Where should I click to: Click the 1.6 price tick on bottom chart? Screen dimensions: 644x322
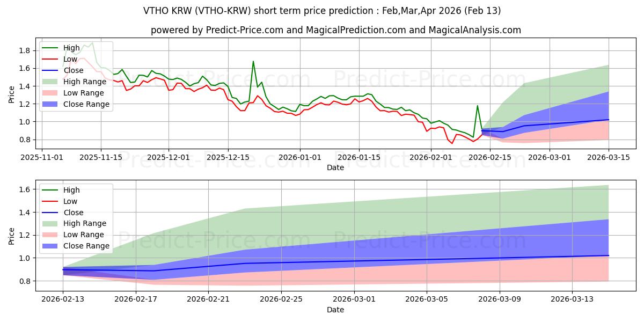(x=25, y=189)
